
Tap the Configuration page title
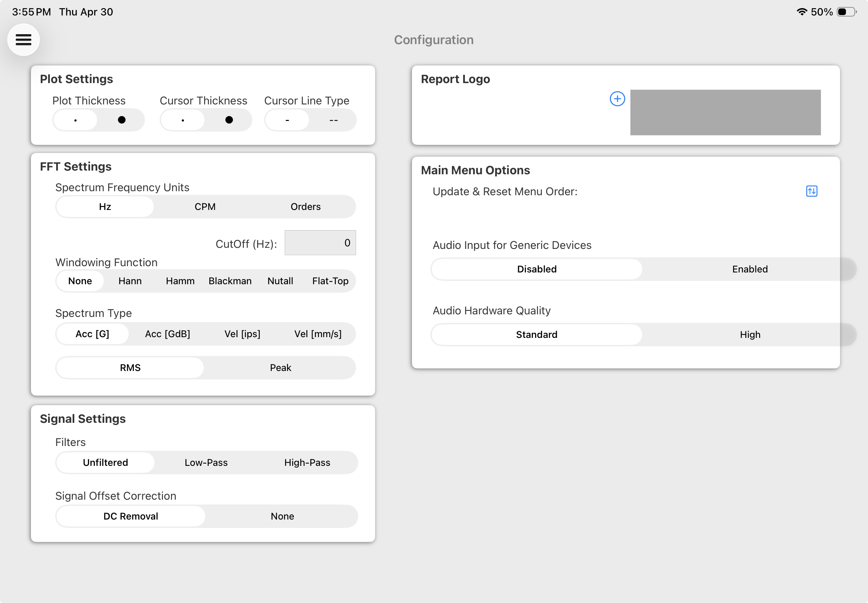click(434, 40)
